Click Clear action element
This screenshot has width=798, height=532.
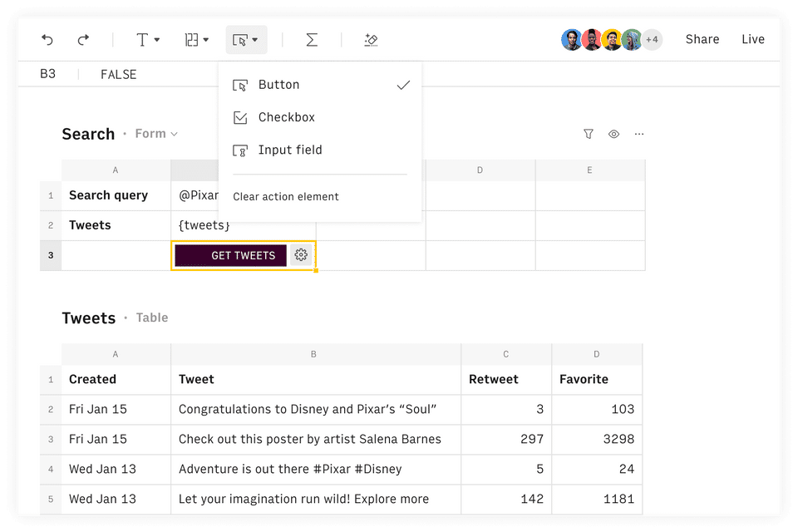pyautogui.click(x=286, y=197)
